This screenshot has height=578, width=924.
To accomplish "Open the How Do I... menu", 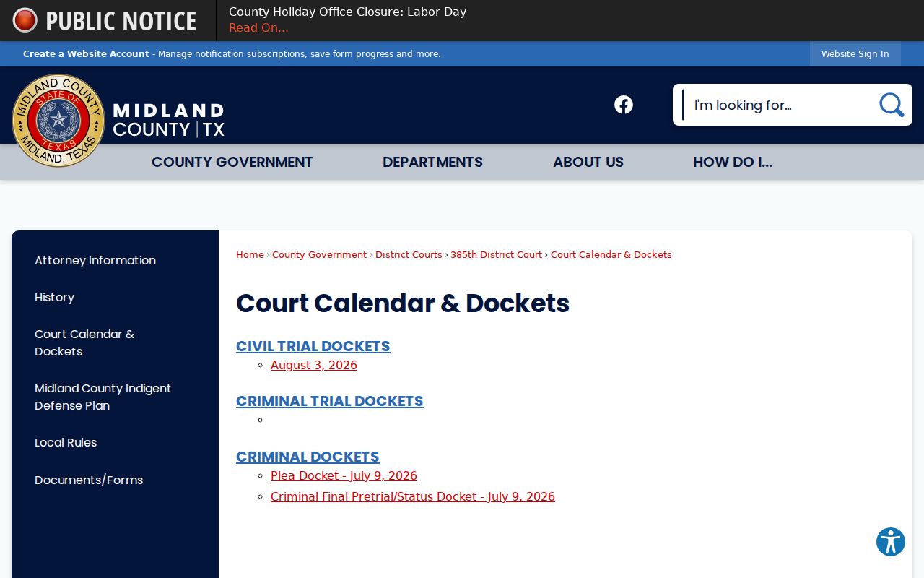I will pos(733,162).
